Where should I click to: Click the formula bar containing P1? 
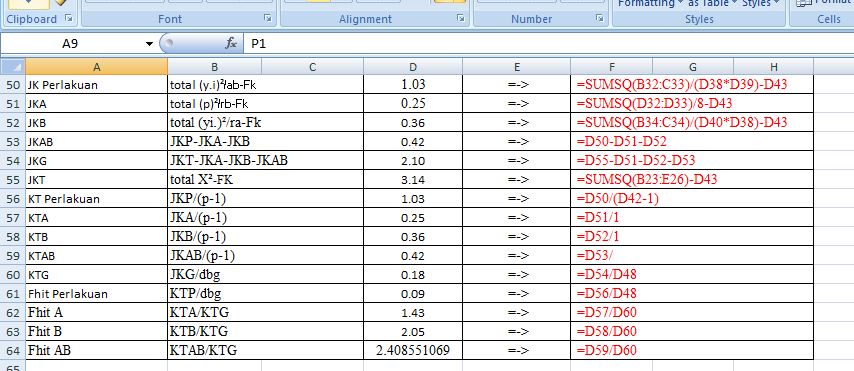pyautogui.click(x=549, y=44)
